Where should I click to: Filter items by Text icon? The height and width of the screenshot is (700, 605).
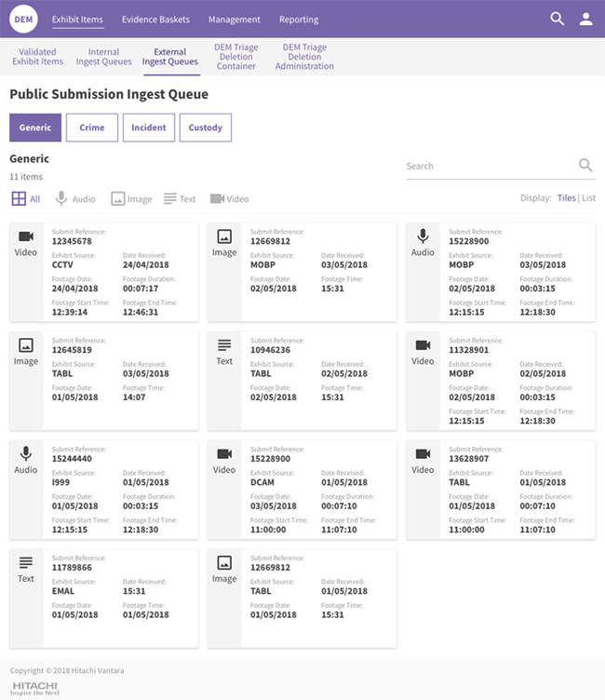(x=170, y=199)
